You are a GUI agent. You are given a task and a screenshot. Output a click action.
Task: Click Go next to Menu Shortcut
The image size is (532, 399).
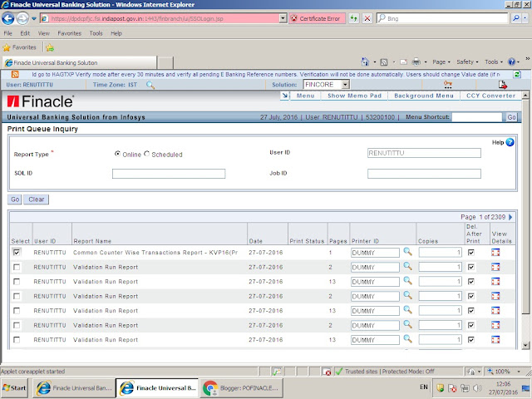(x=511, y=117)
